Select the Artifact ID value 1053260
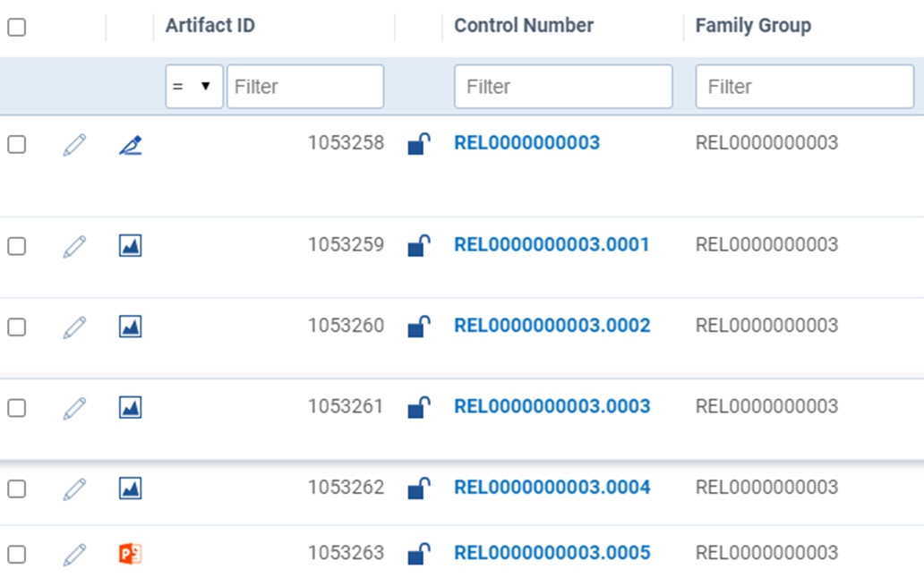 (346, 325)
